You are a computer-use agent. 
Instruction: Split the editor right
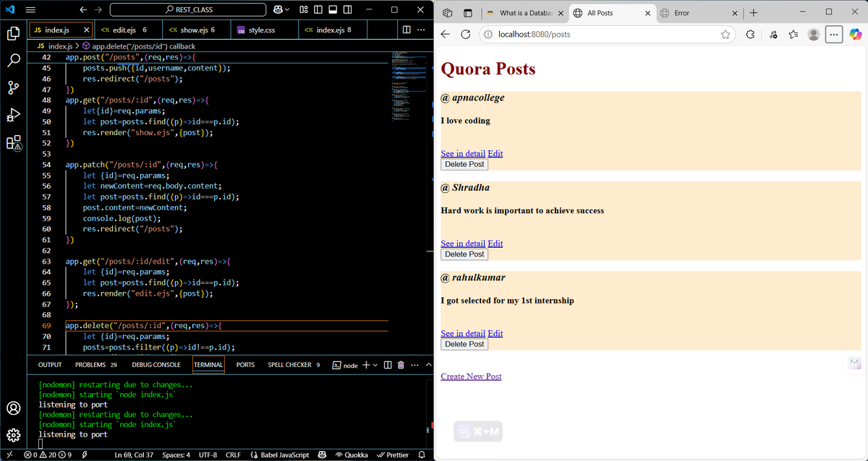pyautogui.click(x=407, y=30)
